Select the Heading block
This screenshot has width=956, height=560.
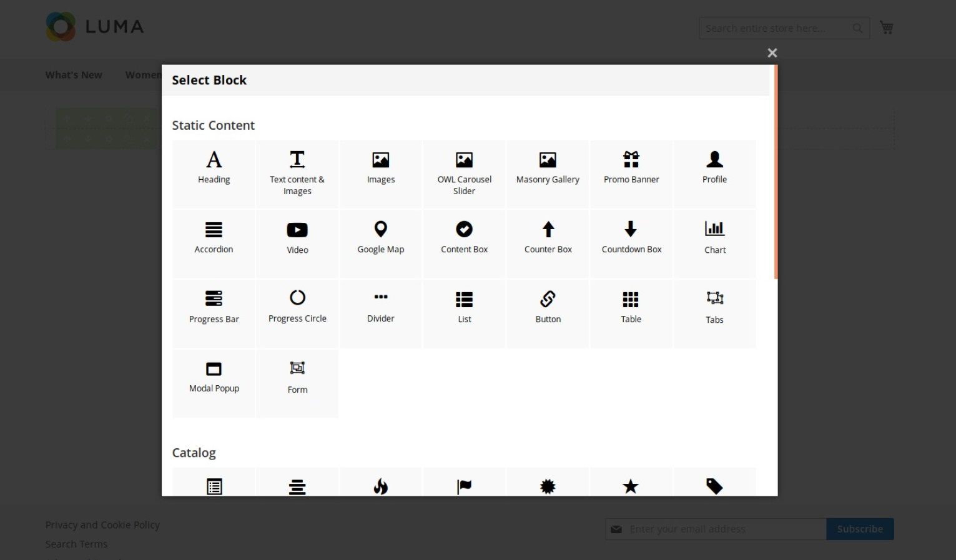pos(214,169)
